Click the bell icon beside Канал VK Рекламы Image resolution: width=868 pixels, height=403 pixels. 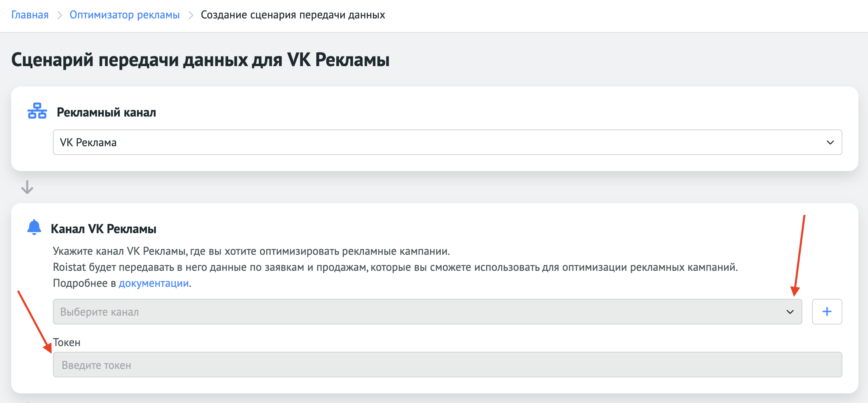click(x=34, y=227)
